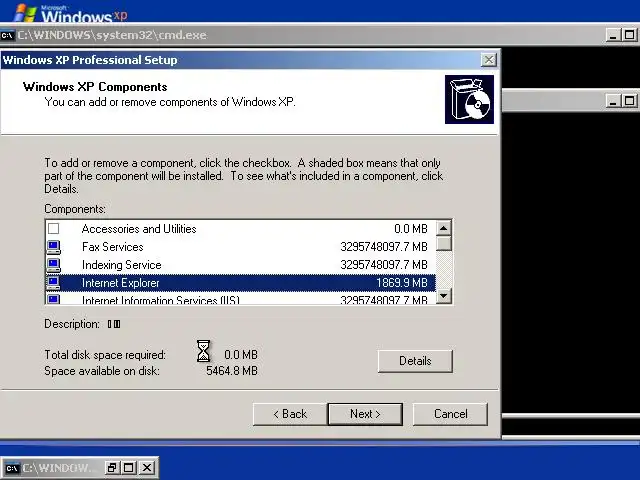Select the Indexing Service component row
This screenshot has width=640, height=480.
tap(240, 265)
